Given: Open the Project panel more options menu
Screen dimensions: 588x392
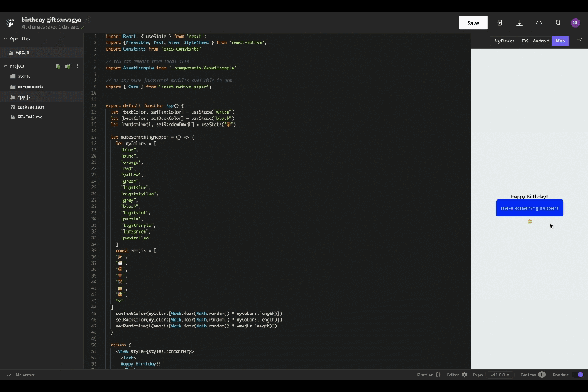Looking at the screenshot, I should point(78,66).
